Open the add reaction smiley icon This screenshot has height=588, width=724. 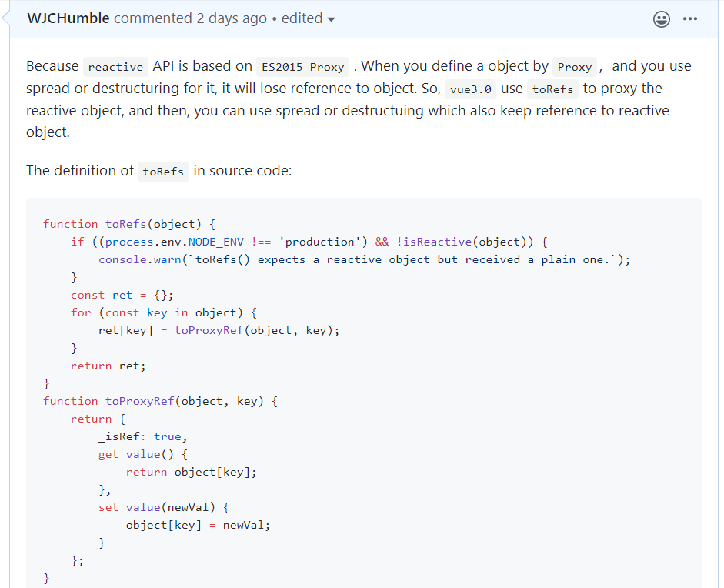[x=661, y=19]
